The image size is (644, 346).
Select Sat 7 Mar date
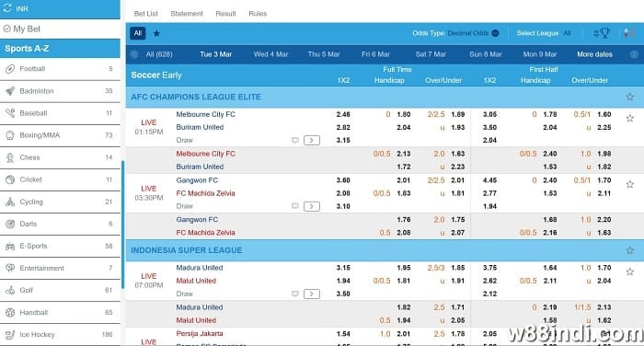[x=431, y=54]
